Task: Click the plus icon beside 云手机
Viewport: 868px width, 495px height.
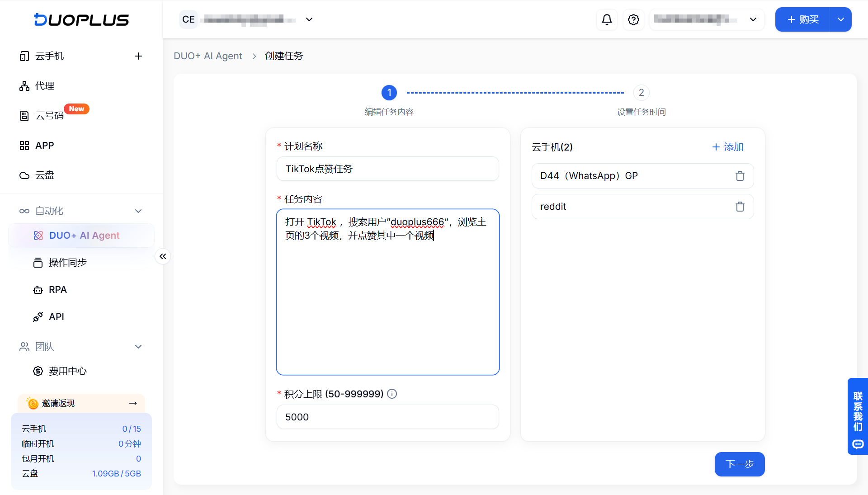Action: (x=138, y=56)
